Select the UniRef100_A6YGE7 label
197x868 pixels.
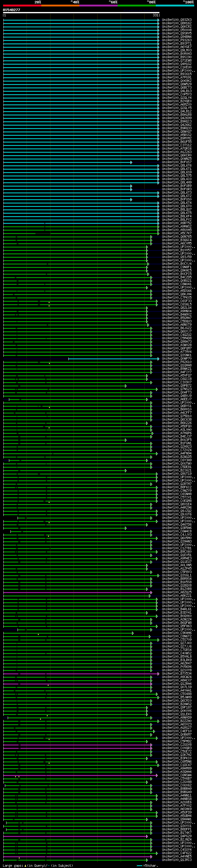[x=177, y=47]
